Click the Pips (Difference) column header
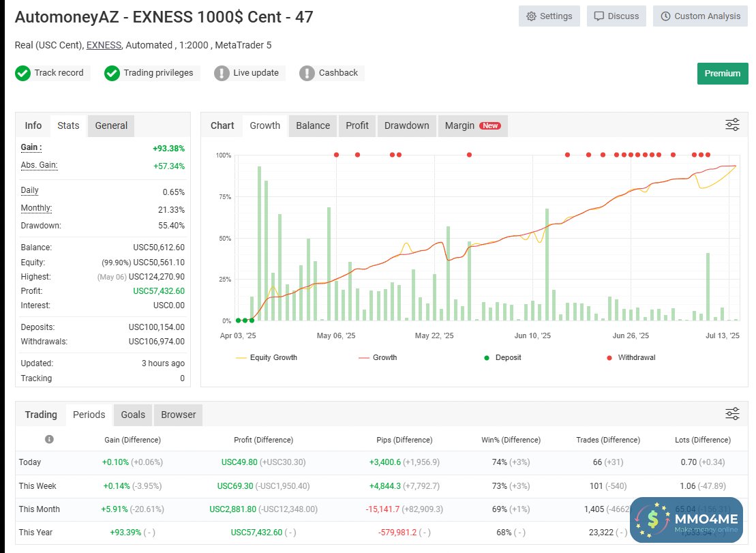Viewport: 756px width, 553px height. pyautogui.click(x=404, y=440)
